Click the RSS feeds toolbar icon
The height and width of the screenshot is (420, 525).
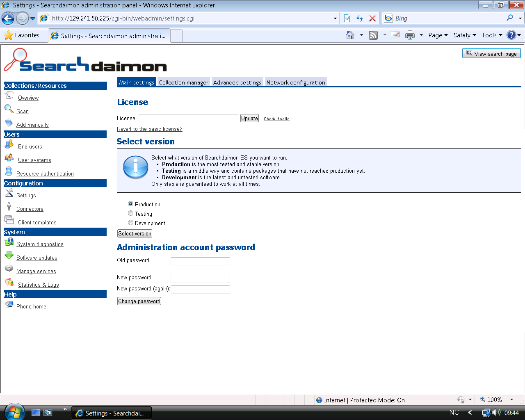coord(373,35)
